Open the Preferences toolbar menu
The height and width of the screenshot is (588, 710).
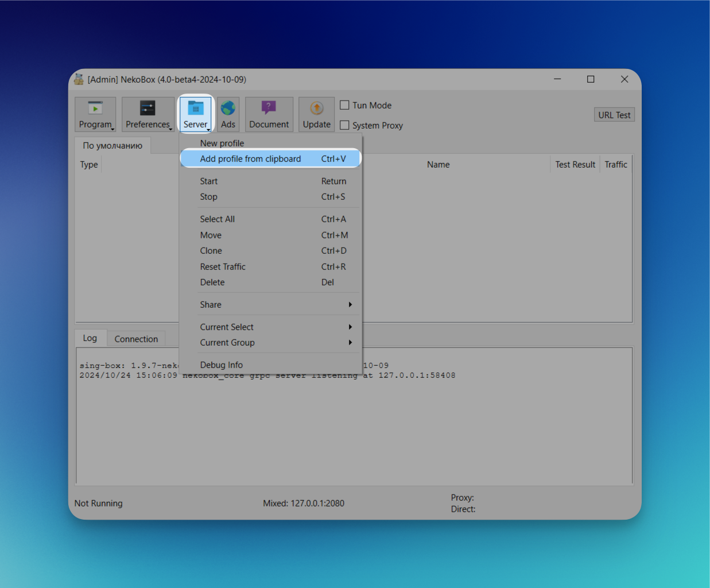tap(148, 114)
